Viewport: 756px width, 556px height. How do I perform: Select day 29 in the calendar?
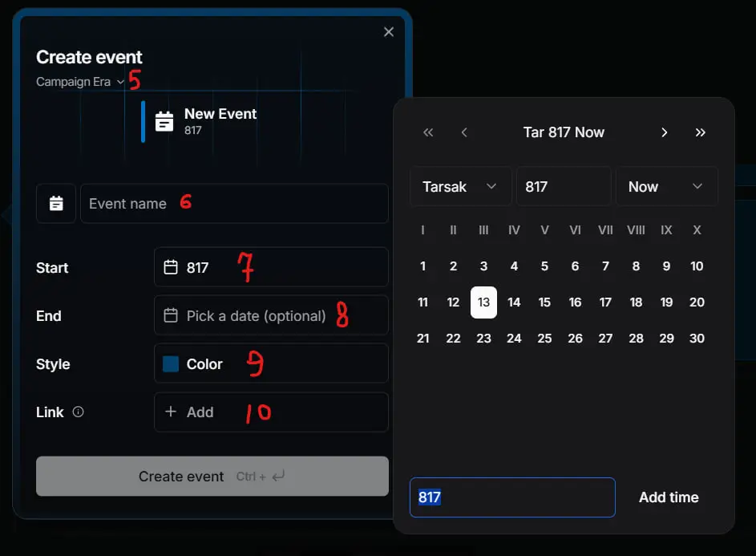(666, 339)
